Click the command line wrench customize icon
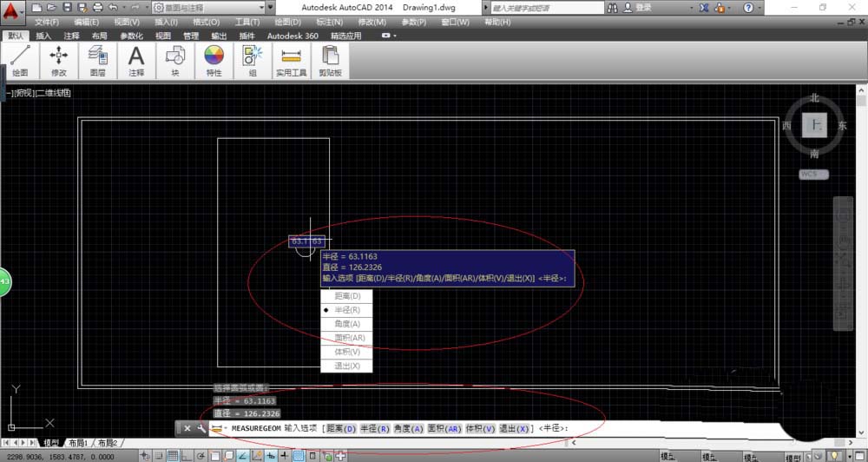This screenshot has width=868, height=462. click(201, 428)
